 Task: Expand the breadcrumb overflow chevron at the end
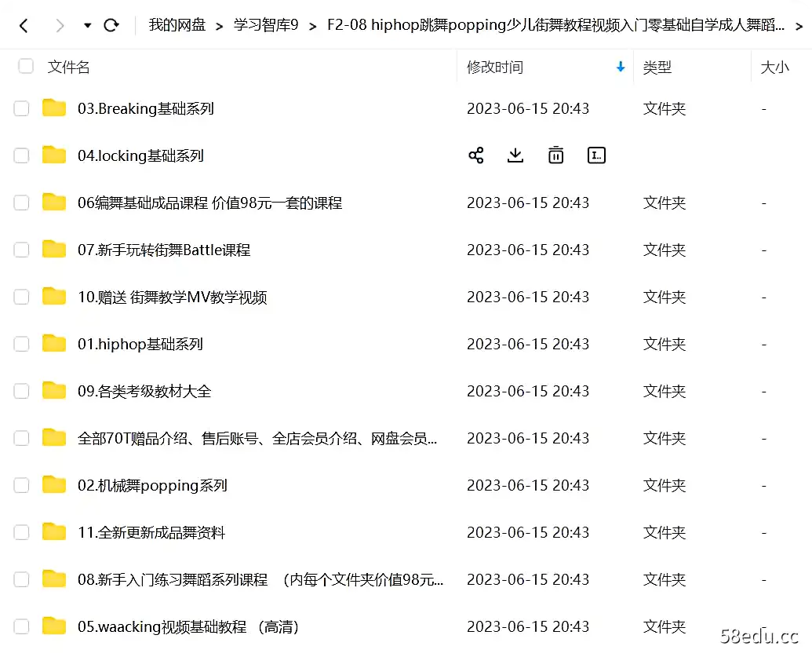coord(803,24)
